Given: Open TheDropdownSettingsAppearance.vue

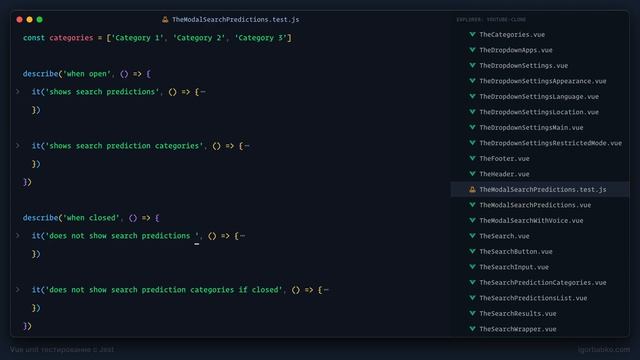Looking at the screenshot, I should click(543, 81).
